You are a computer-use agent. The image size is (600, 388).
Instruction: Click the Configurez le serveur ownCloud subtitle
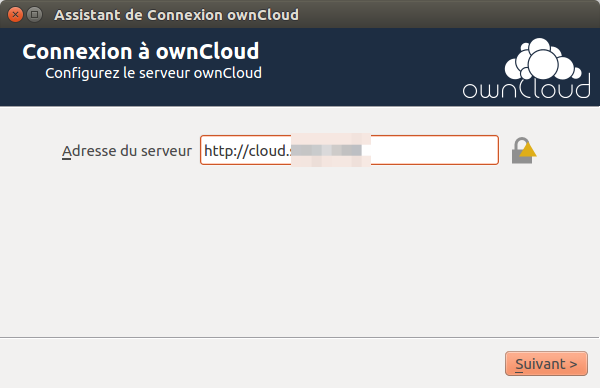click(x=153, y=73)
